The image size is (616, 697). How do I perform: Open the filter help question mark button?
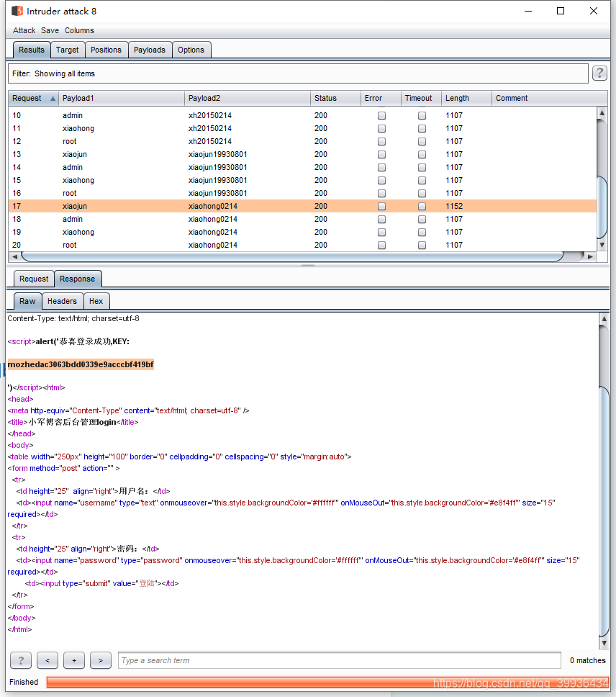tap(599, 73)
